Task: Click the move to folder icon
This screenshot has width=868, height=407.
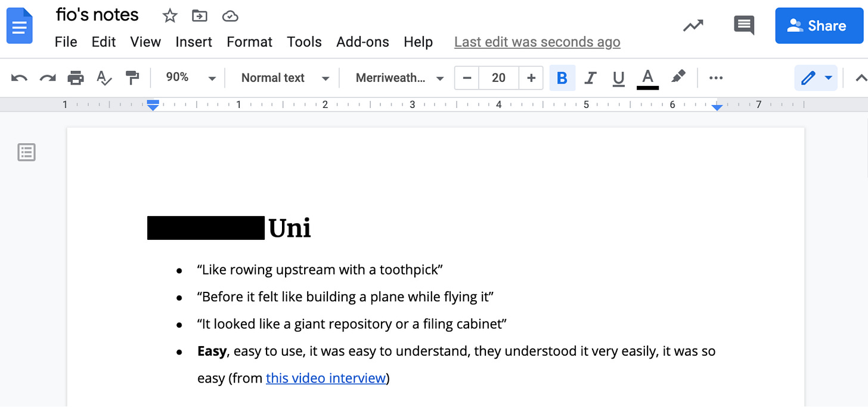Action: click(x=200, y=16)
